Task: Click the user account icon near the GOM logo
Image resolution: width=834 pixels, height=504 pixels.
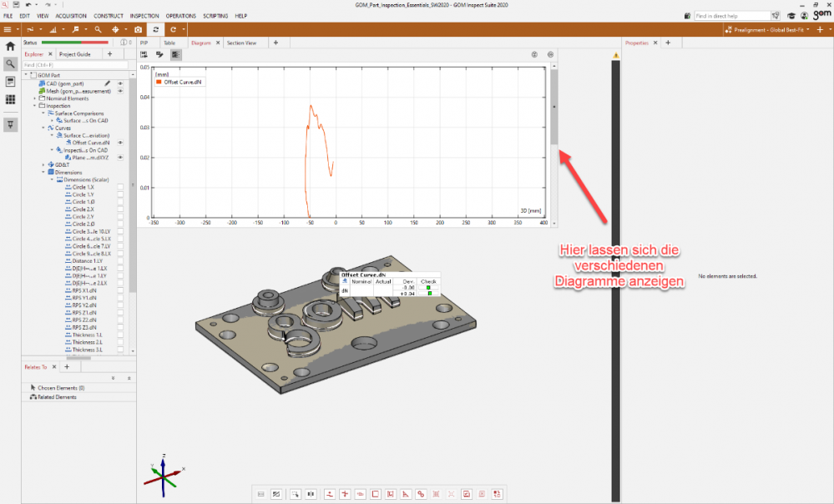Action: [804, 16]
